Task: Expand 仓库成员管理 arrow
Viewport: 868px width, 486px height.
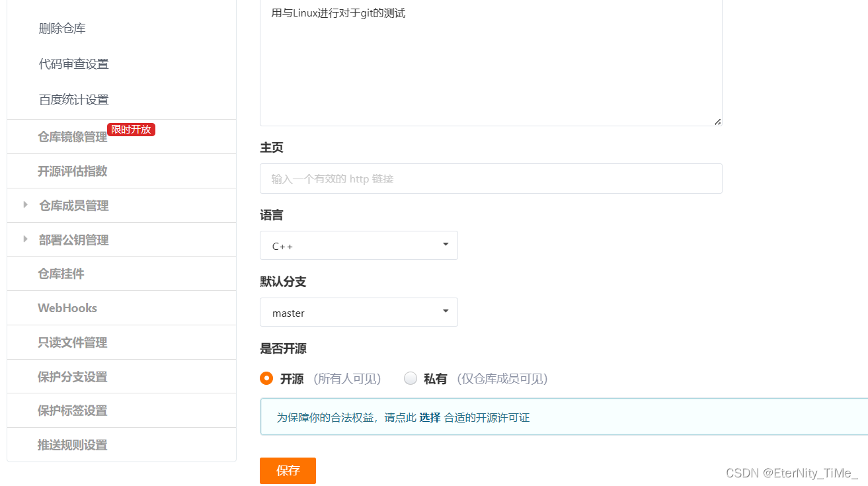Action: (x=25, y=205)
